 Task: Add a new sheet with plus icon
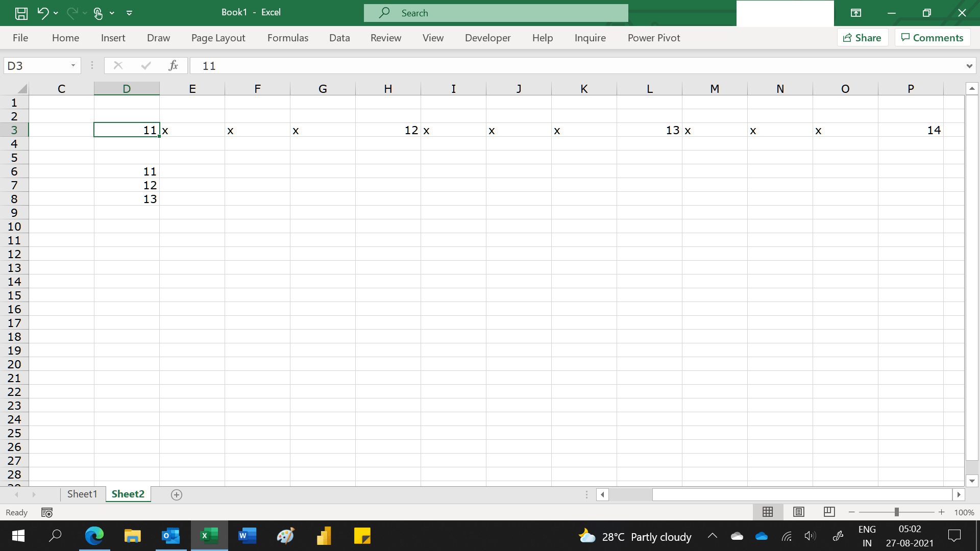tap(177, 494)
